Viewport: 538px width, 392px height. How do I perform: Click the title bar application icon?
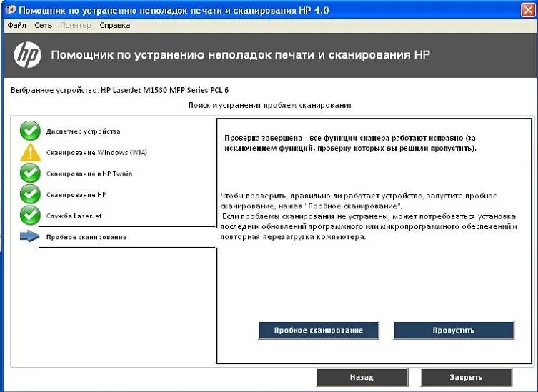[x=11, y=10]
